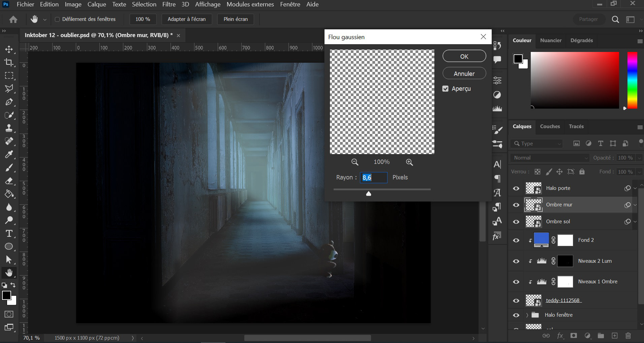Open the Calque menu
The width and height of the screenshot is (644, 343).
pos(97,4)
